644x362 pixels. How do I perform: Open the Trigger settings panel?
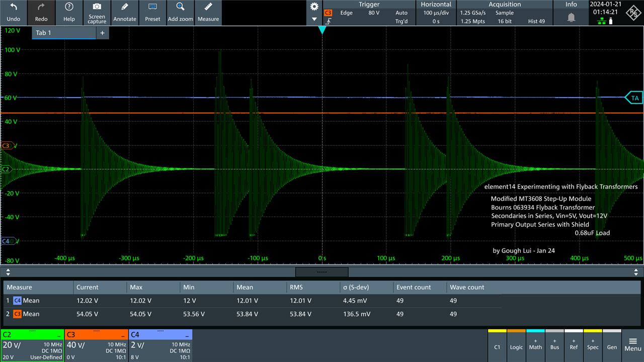coord(368,13)
